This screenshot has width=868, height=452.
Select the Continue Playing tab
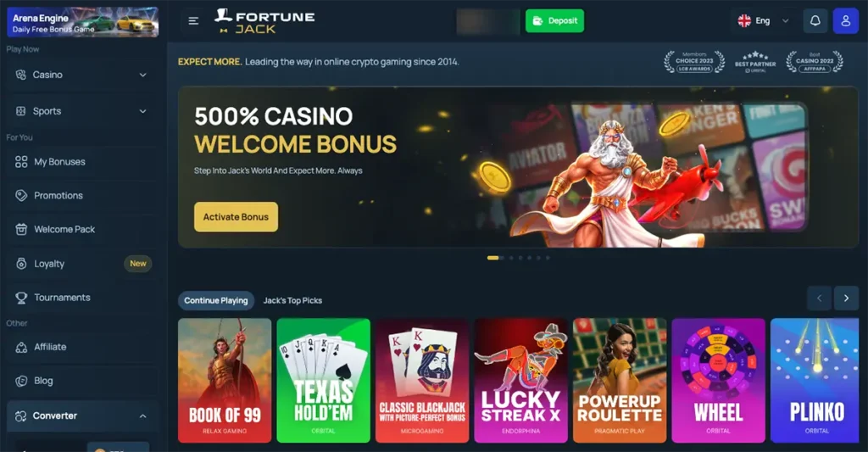pos(216,300)
